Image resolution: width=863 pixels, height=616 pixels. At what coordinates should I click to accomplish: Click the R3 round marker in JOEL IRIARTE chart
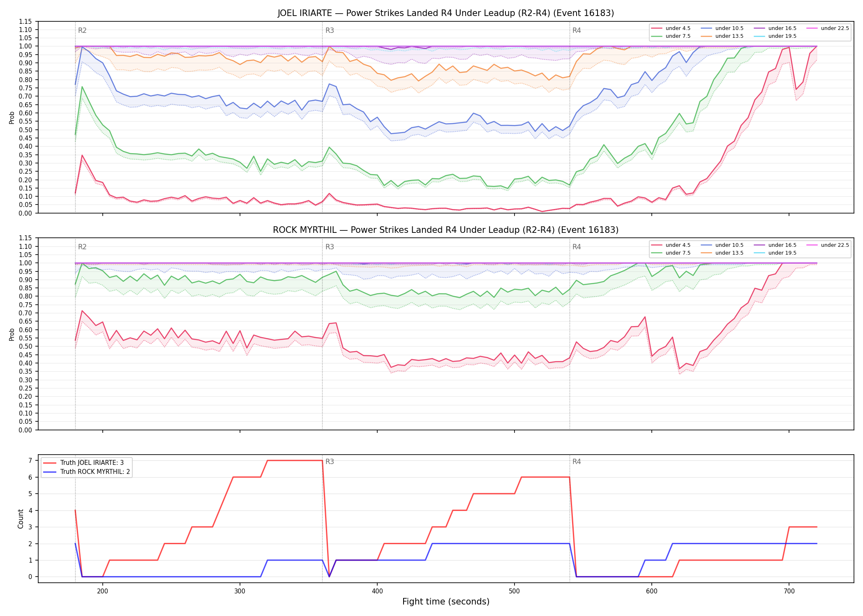pyautogui.click(x=330, y=30)
